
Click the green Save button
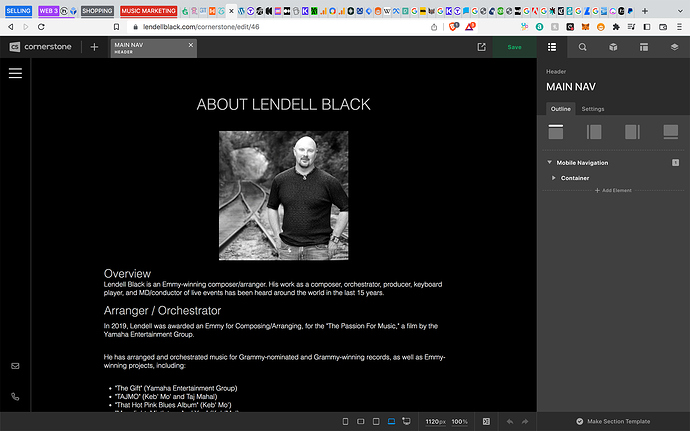[514, 47]
